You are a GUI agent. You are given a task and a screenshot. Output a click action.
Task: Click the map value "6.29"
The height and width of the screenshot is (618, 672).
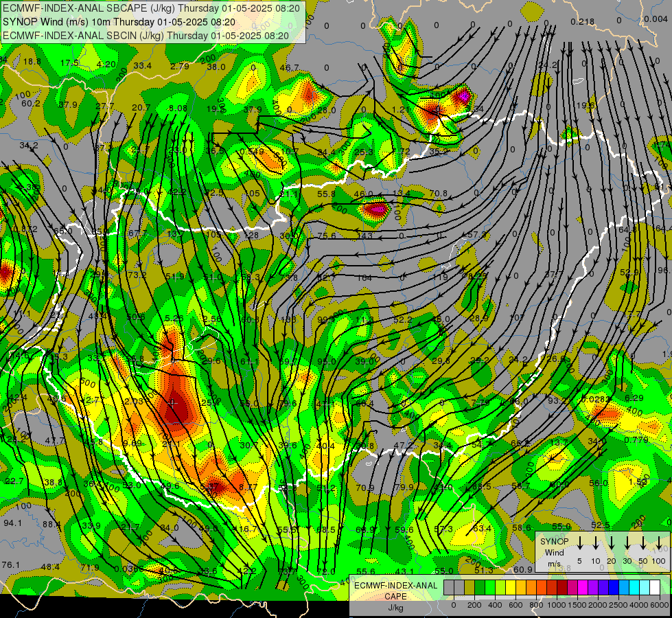coord(634,398)
